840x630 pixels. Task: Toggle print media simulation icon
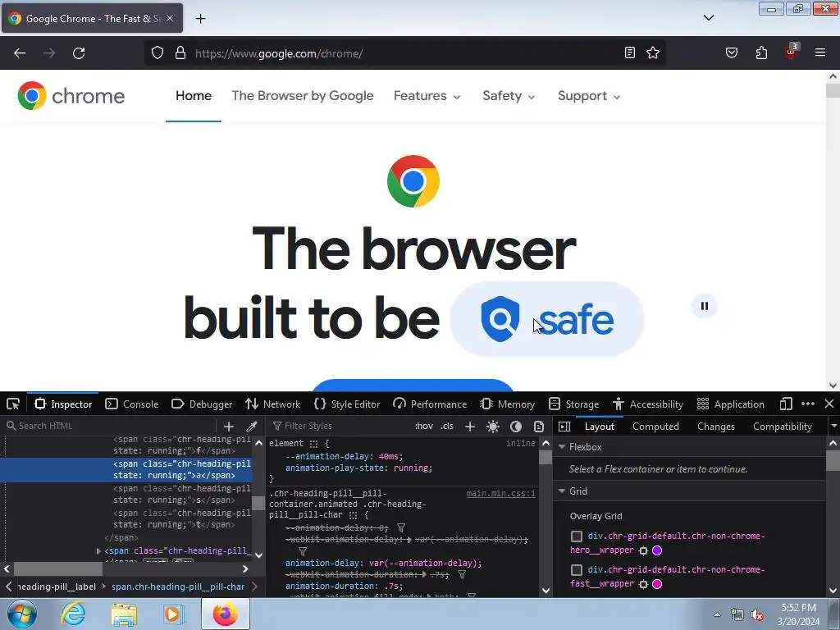[539, 427]
